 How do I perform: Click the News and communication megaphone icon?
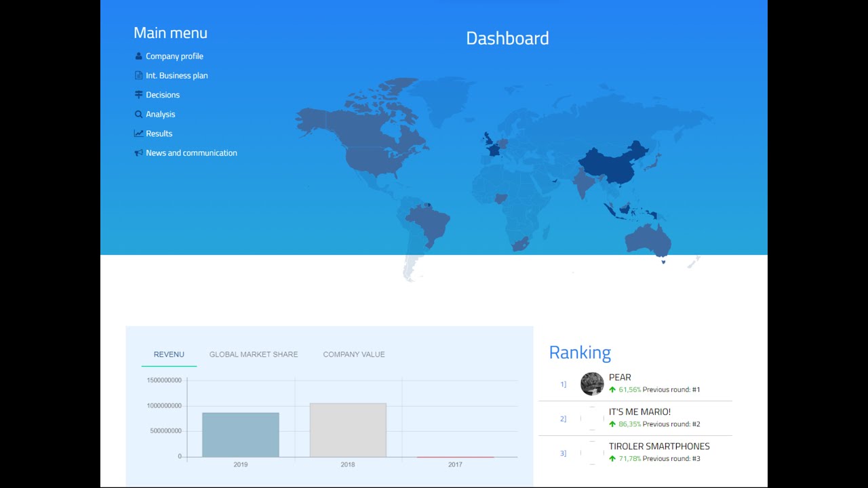point(138,153)
